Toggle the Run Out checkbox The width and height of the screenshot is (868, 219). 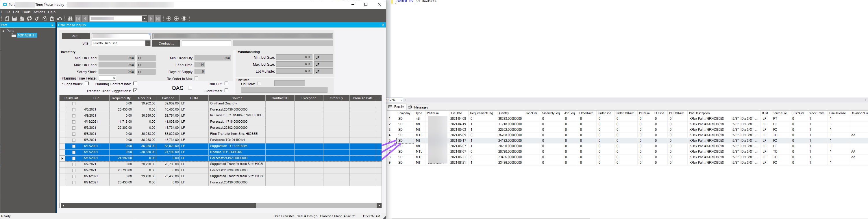coord(226,84)
